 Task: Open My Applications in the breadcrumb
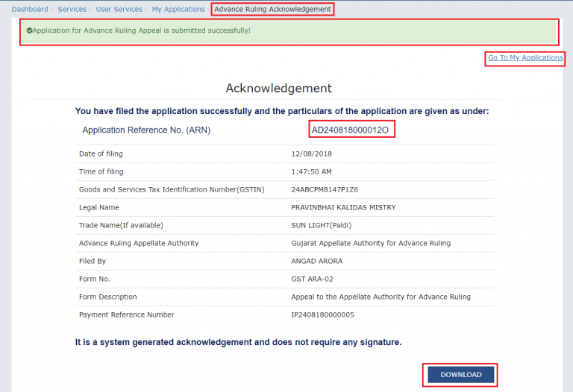coord(178,9)
